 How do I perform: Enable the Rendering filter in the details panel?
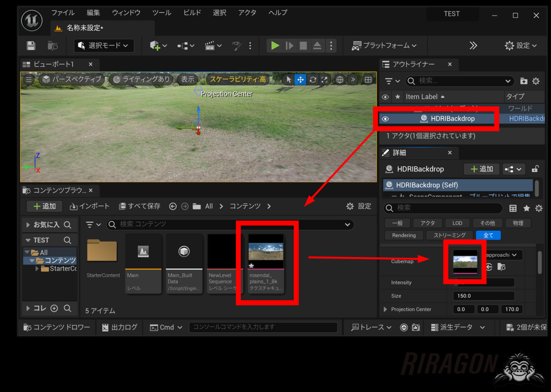coord(403,235)
